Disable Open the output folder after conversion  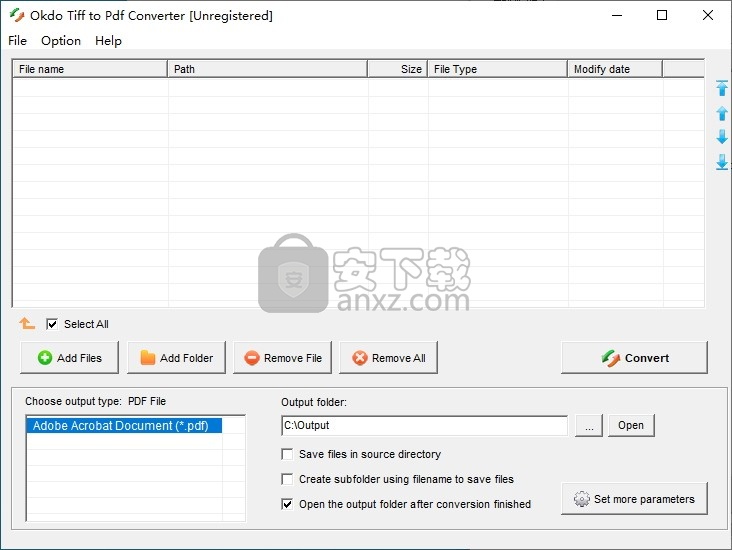(287, 504)
